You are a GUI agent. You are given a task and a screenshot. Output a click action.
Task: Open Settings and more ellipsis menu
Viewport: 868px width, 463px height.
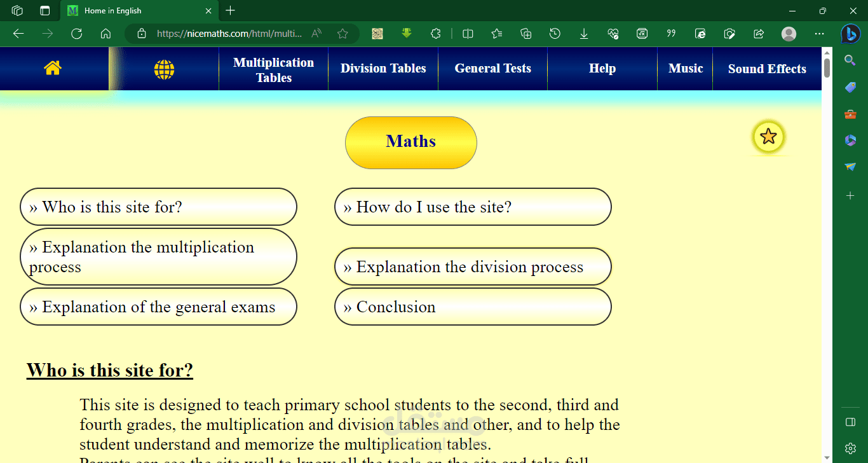(x=818, y=34)
